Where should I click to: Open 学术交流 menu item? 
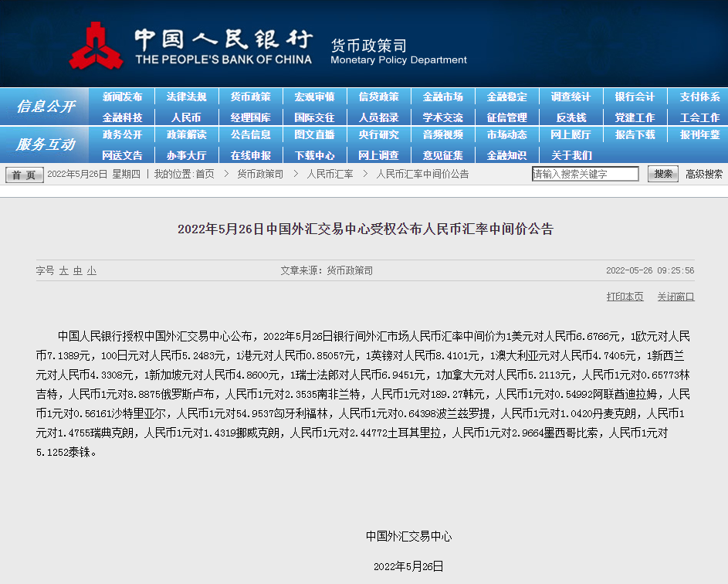(442, 117)
